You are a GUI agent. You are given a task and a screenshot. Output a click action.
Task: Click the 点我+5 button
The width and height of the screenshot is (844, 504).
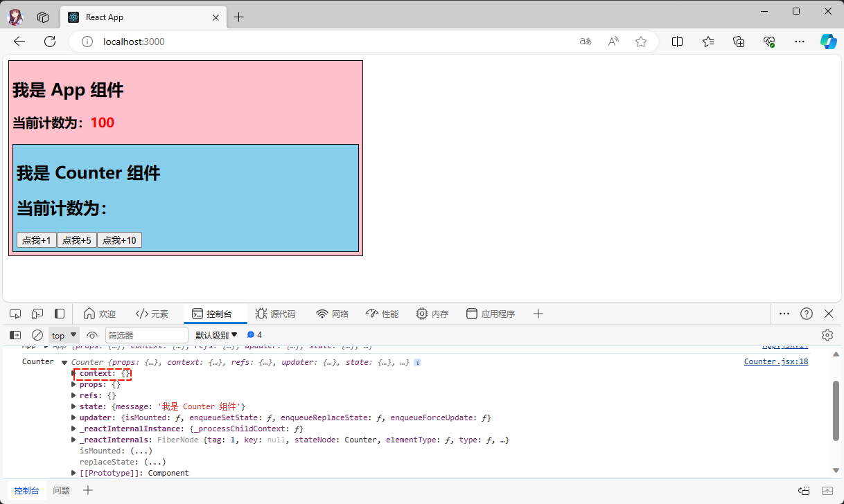[x=77, y=240]
